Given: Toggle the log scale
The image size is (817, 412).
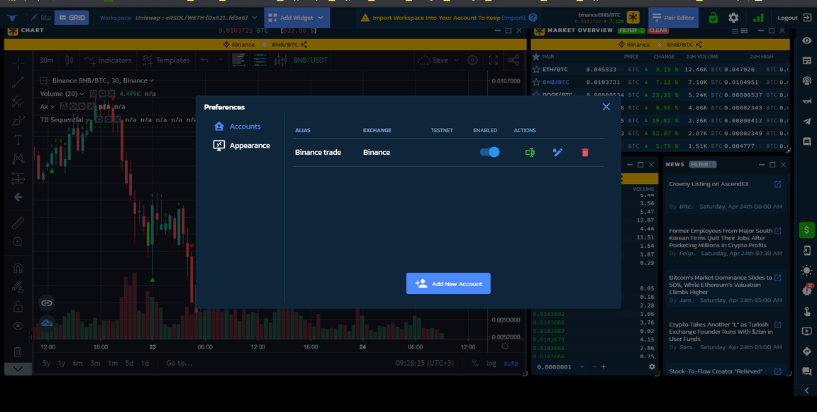Looking at the screenshot, I should 491,363.
